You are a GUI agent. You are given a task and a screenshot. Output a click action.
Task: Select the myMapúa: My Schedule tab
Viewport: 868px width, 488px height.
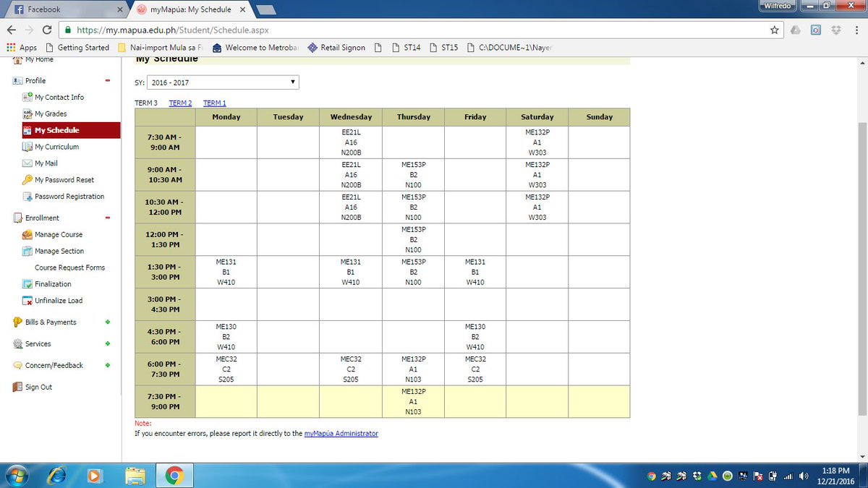pyautogui.click(x=190, y=9)
